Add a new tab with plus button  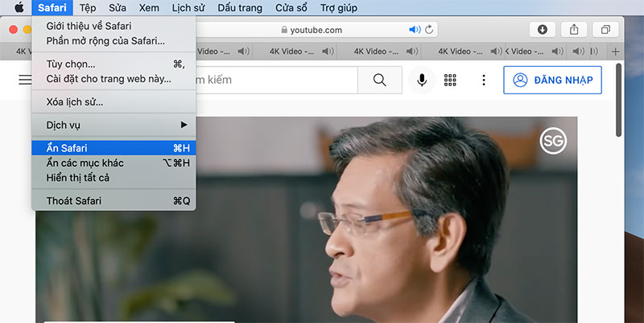615,52
